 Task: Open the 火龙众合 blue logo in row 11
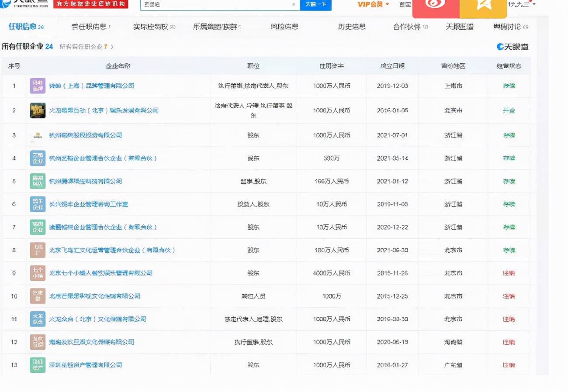click(38, 319)
